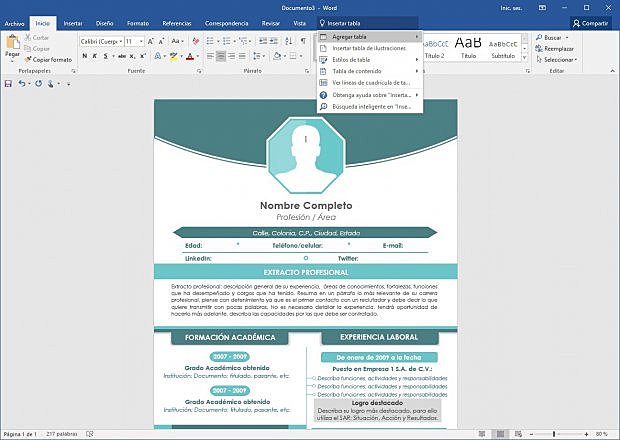Click the profile photo placeholder in document
The image size is (620, 440).
306,155
